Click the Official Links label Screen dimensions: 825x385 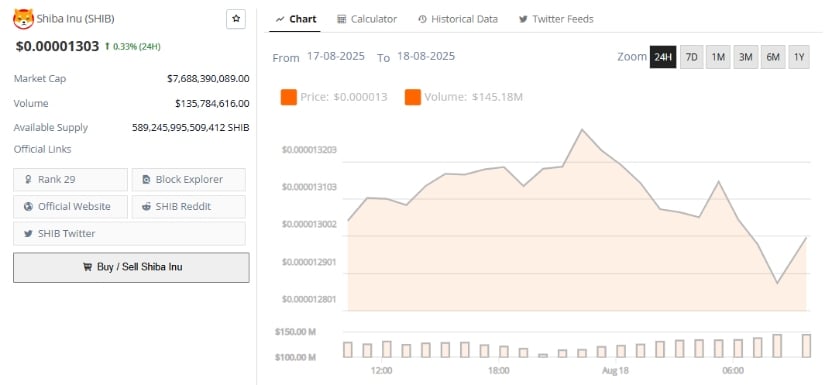pos(43,149)
